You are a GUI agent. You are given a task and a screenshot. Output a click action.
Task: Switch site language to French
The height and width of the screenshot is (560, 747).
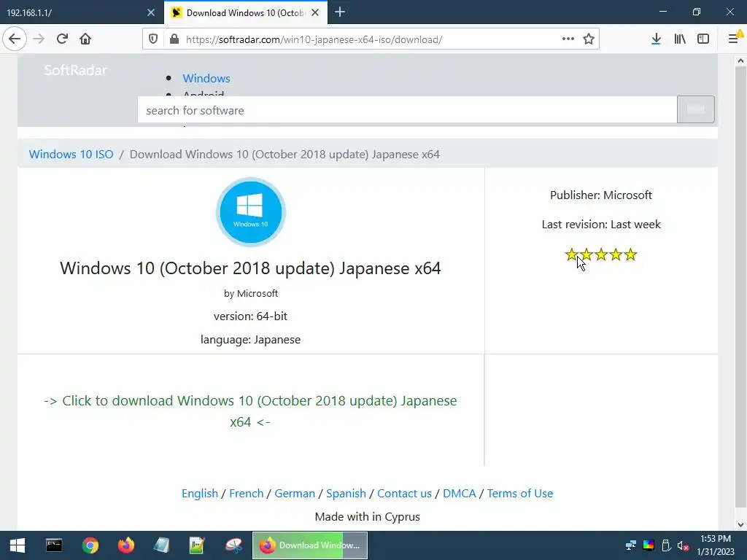coord(247,494)
